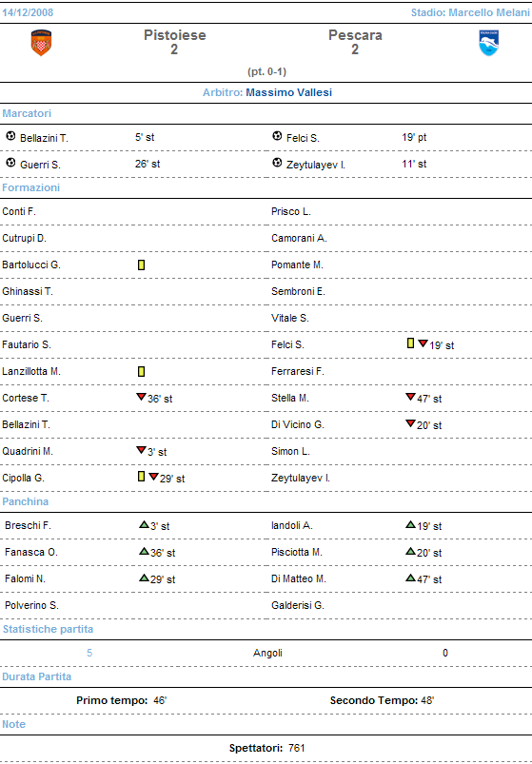Click the Pistoiese team name heading

175,35
